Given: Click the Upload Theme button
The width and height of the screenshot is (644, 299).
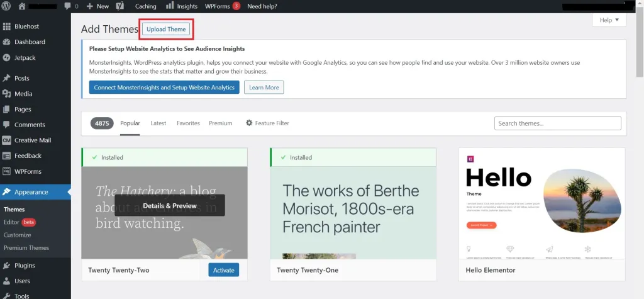Looking at the screenshot, I should (x=166, y=29).
